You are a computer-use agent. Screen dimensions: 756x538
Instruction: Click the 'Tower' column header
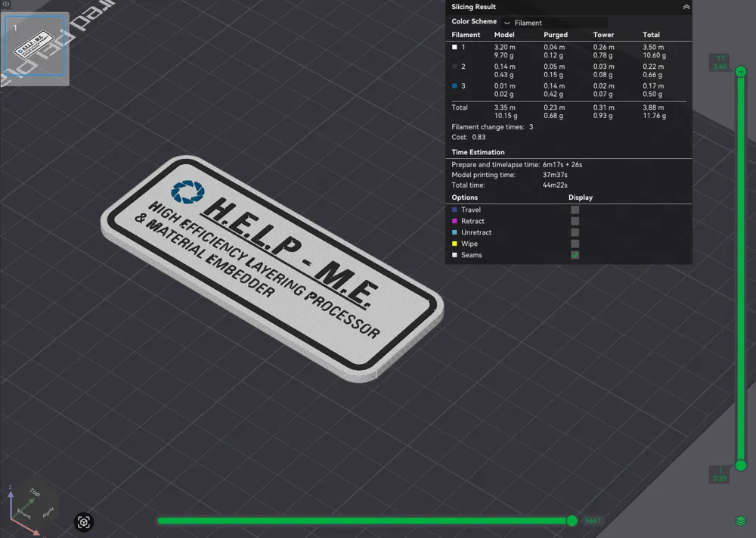click(x=603, y=35)
